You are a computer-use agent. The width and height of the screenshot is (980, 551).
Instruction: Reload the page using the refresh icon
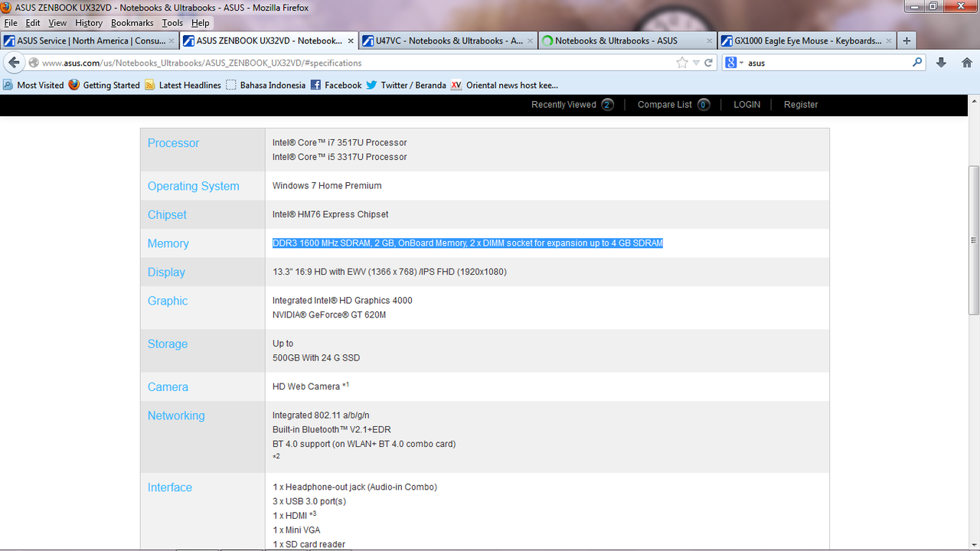(x=709, y=63)
